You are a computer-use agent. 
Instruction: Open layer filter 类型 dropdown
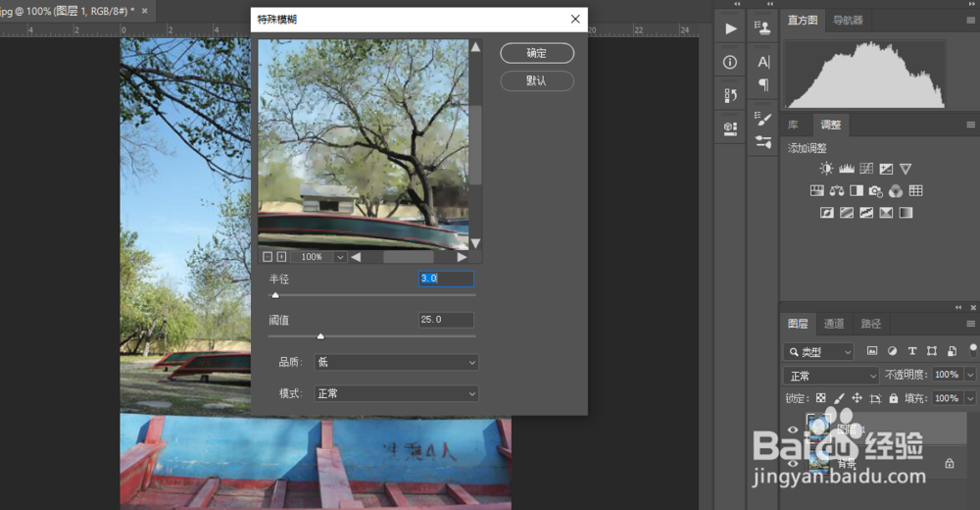[x=818, y=352]
